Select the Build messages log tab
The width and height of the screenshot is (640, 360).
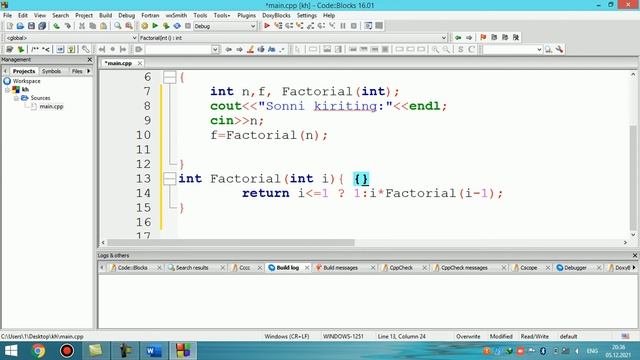click(x=340, y=268)
